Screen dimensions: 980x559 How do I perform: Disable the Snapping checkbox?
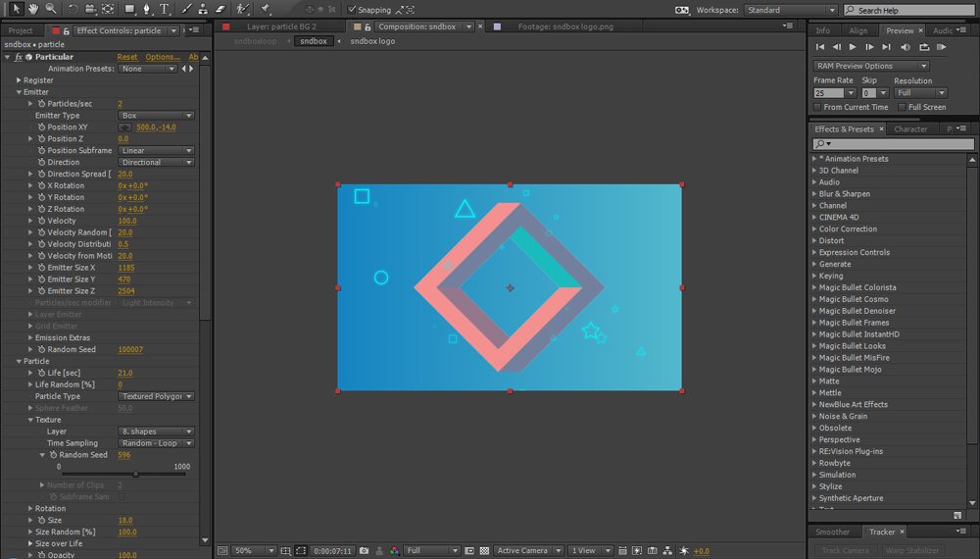click(353, 10)
